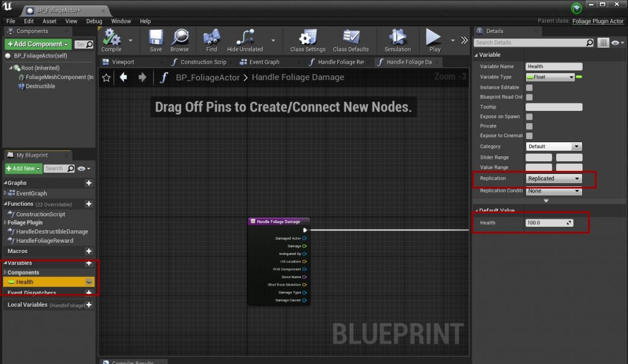Click the Health default value field

coord(549,223)
